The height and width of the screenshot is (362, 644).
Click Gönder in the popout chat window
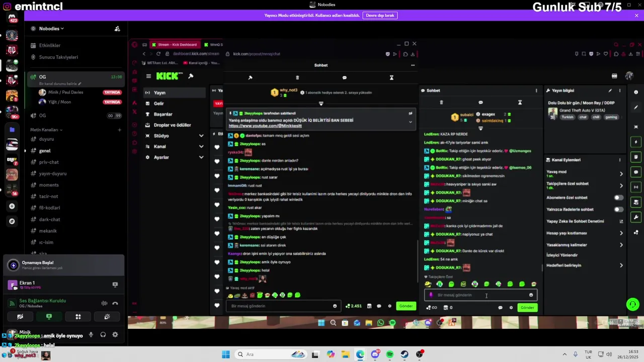(406, 306)
